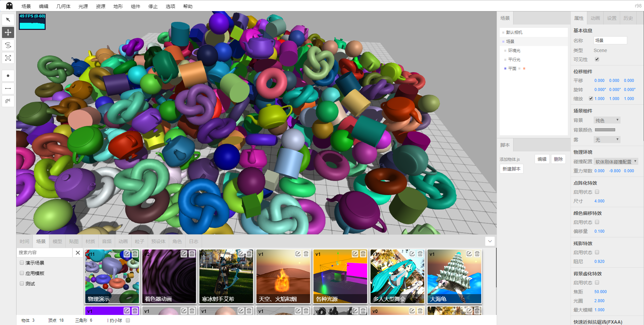The width and height of the screenshot is (644, 325).
Task: Click the 编辑 script button
Action: pyautogui.click(x=542, y=159)
